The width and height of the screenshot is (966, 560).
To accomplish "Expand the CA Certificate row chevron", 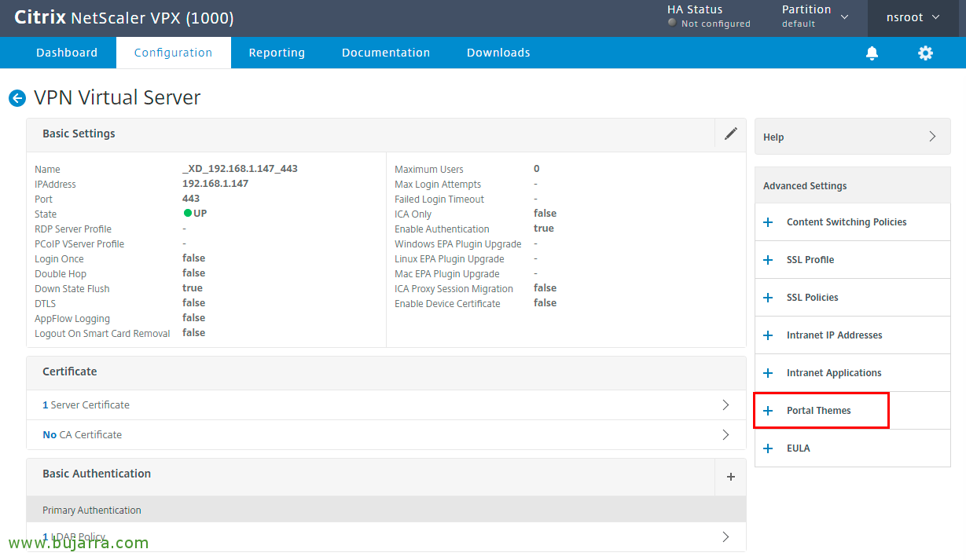I will tap(725, 434).
